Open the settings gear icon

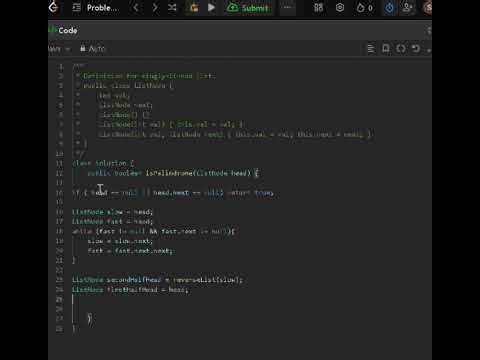coord(340,7)
